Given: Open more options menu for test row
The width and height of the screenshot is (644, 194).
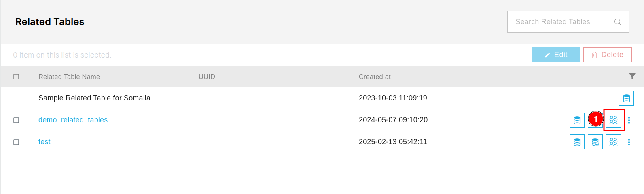Looking at the screenshot, I should [629, 142].
